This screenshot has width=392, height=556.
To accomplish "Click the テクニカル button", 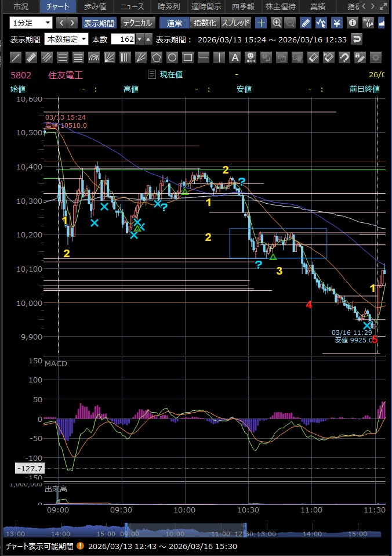I will coord(137,23).
